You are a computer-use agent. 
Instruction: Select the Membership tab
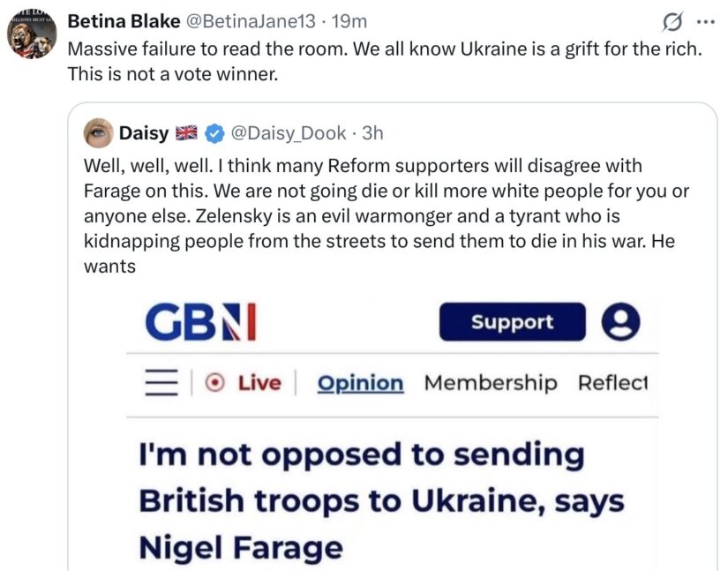491,383
